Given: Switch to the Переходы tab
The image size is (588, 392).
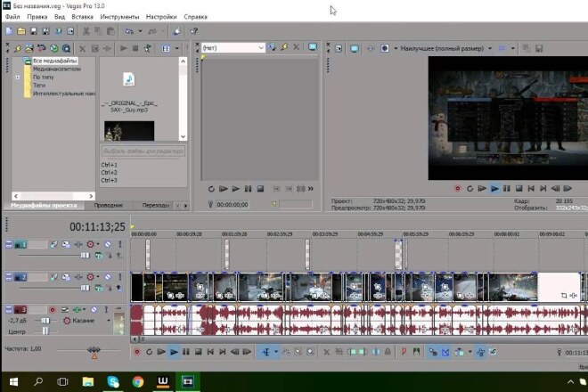Looking at the screenshot, I should 156,205.
